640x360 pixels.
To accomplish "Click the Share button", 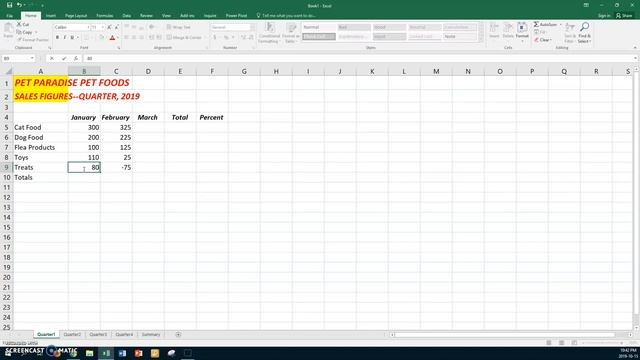I will (x=624, y=16).
